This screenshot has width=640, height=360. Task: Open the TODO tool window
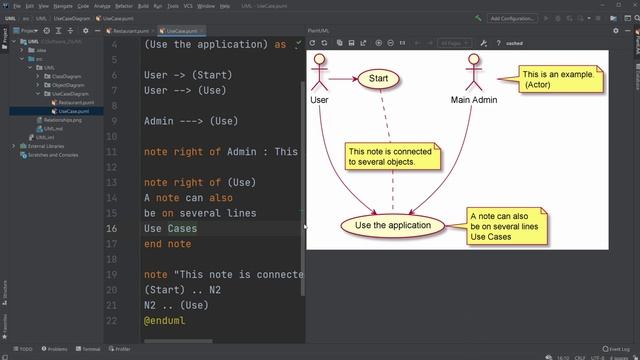[23, 349]
